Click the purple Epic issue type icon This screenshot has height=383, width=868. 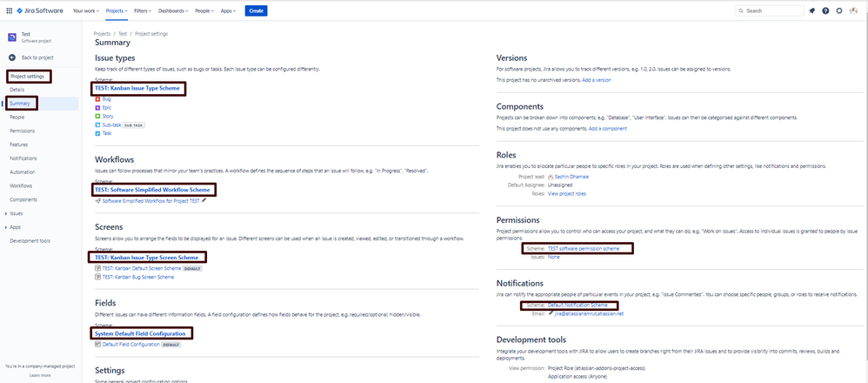[97, 108]
